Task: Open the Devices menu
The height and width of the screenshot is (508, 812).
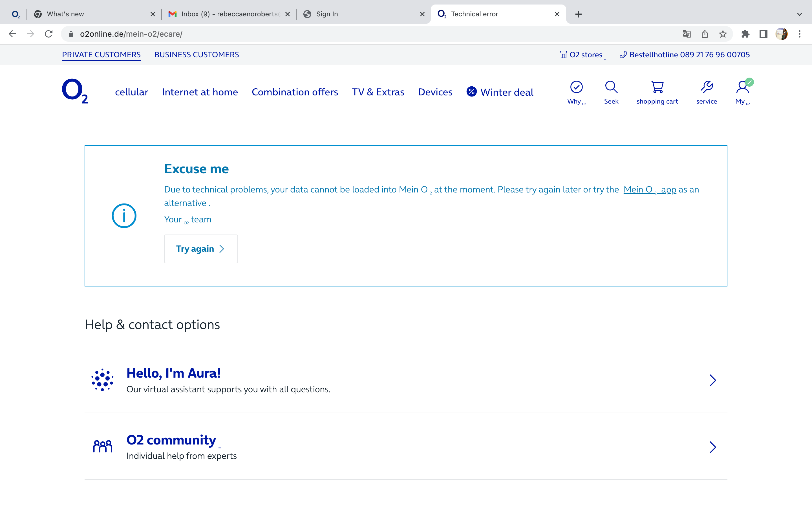Action: 435,92
